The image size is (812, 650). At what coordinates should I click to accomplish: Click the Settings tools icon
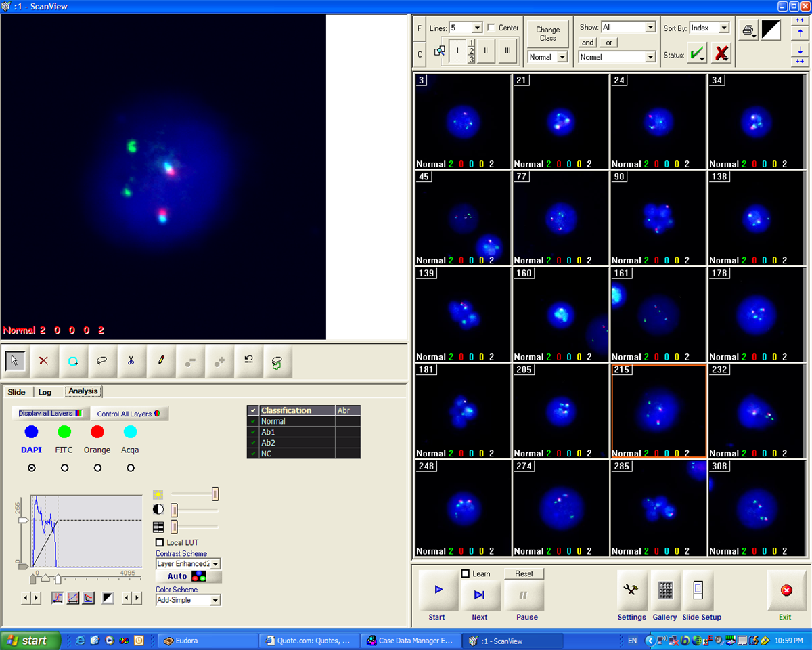pyautogui.click(x=631, y=591)
